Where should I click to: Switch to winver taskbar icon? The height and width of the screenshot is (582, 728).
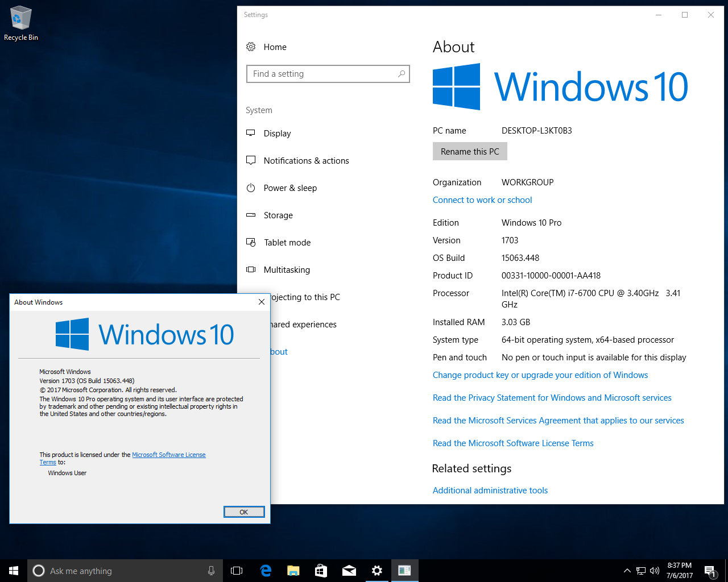point(405,571)
